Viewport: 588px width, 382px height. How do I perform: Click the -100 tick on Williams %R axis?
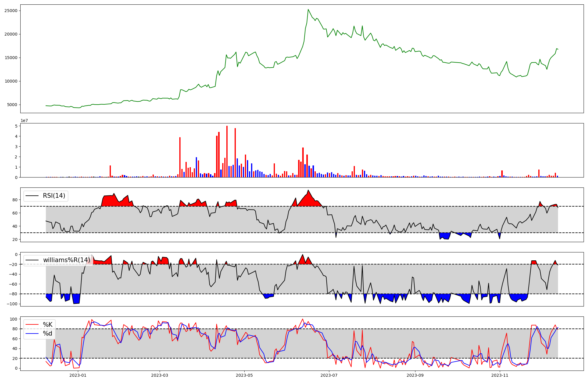click(x=12, y=304)
